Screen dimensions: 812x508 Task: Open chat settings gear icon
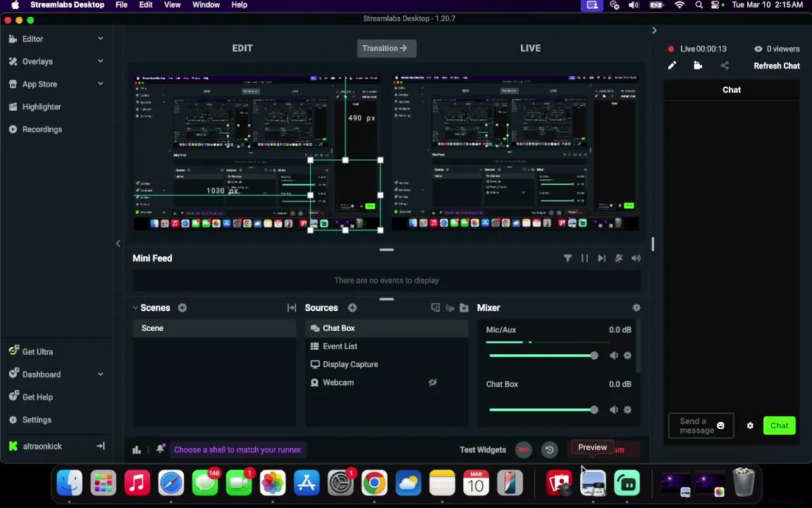click(x=750, y=425)
